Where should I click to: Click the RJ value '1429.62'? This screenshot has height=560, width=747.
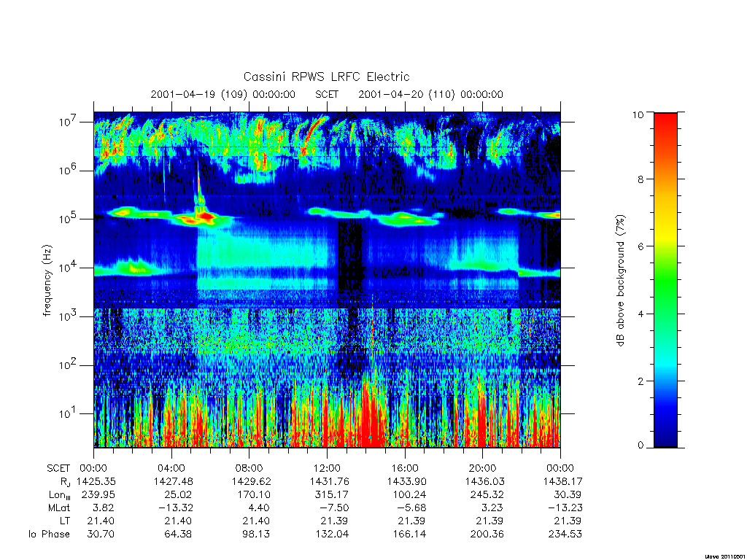(x=252, y=481)
